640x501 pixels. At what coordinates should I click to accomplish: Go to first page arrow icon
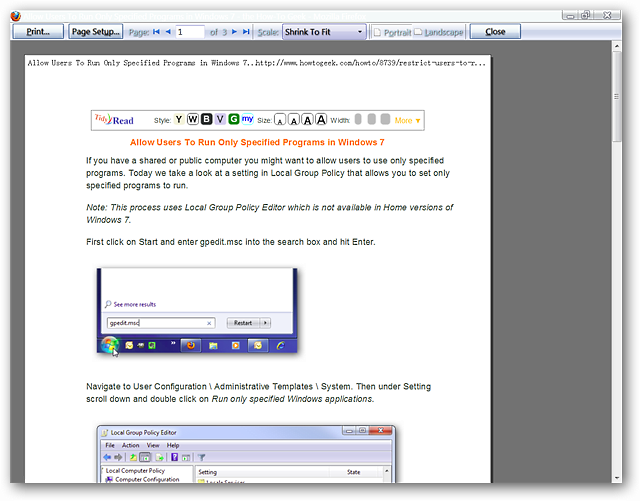[x=156, y=32]
